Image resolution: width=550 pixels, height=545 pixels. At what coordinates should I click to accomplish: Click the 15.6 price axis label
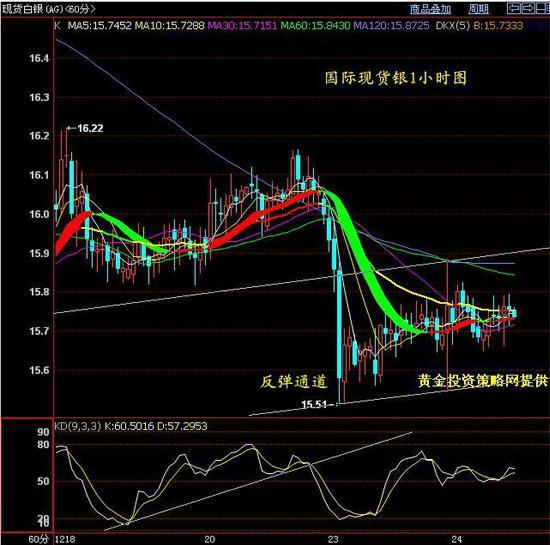(x=39, y=370)
